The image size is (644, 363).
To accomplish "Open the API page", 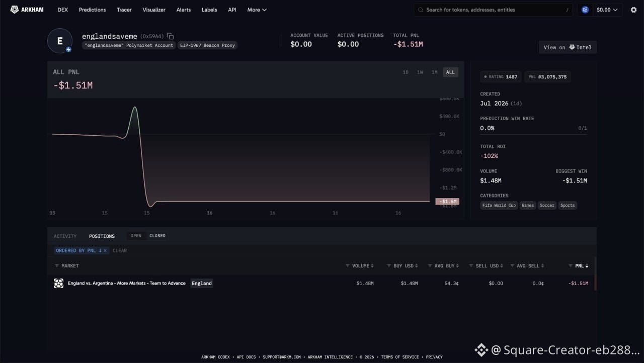I will (232, 10).
